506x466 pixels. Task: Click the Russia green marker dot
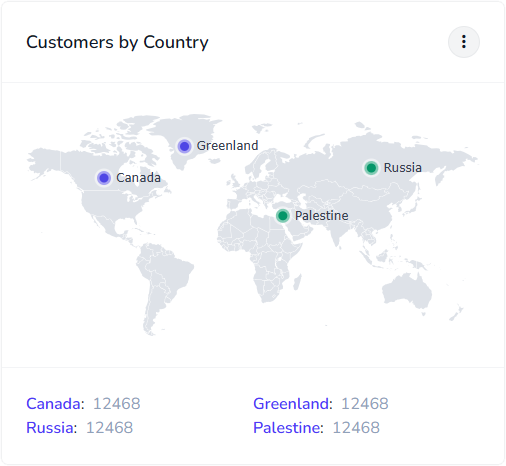(371, 168)
